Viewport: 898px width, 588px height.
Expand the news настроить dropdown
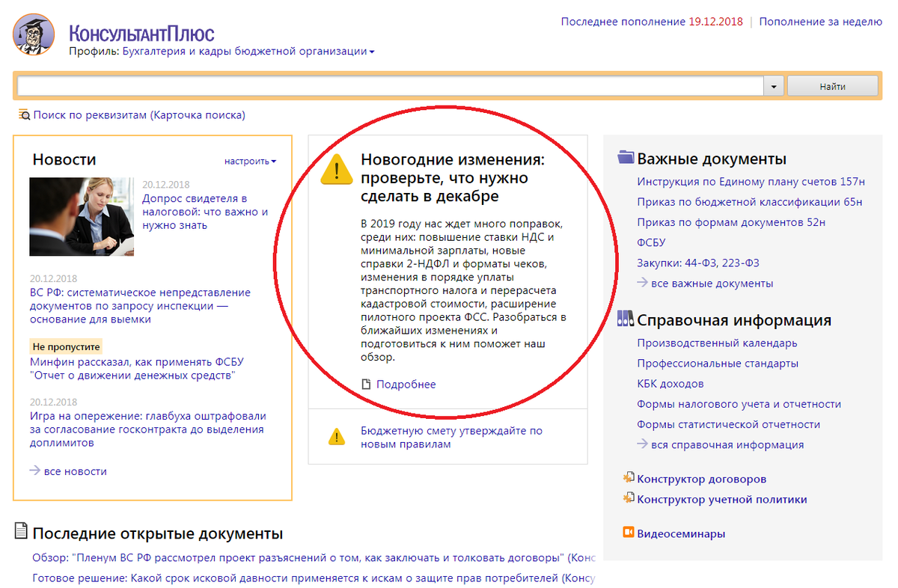(250, 161)
